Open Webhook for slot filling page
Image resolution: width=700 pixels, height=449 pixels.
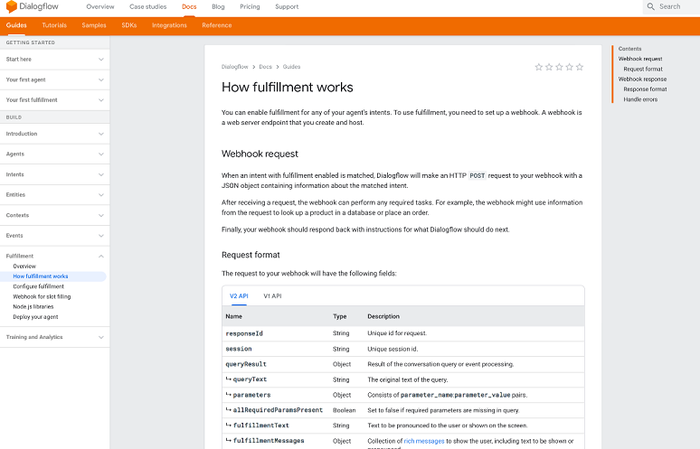(x=42, y=296)
